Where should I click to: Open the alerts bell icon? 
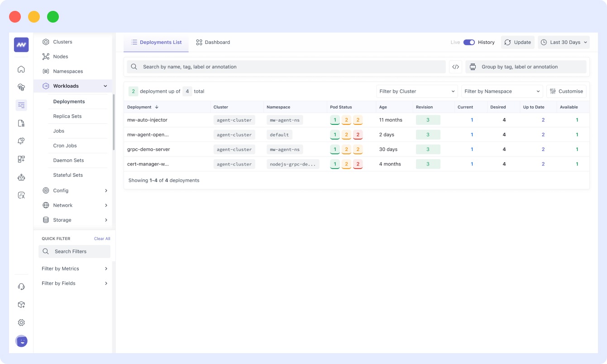click(x=21, y=141)
